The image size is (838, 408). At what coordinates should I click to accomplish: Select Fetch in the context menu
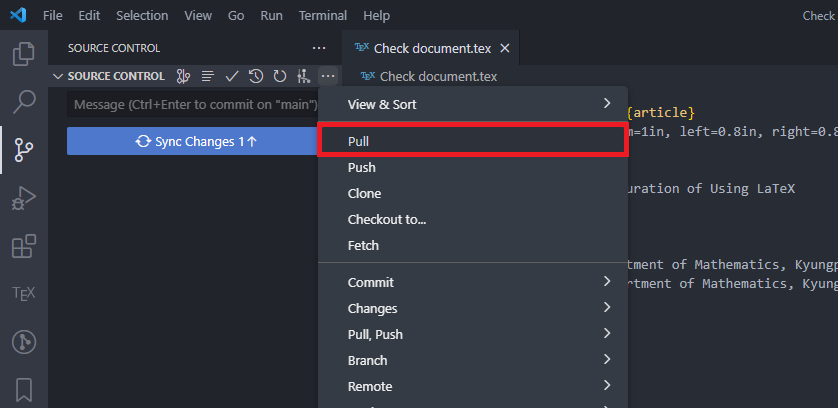pyautogui.click(x=472, y=245)
